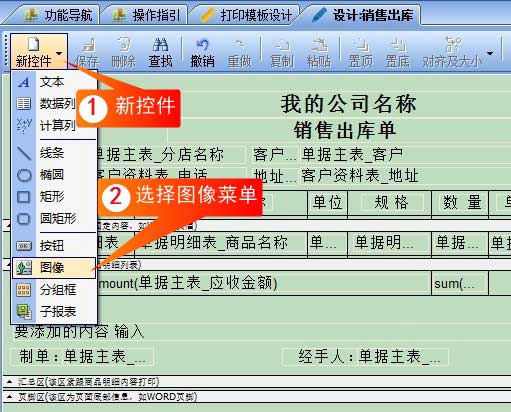Screen dimensions: 511x412
Task: Open the 打印模板设计 tab
Action: tap(246, 15)
